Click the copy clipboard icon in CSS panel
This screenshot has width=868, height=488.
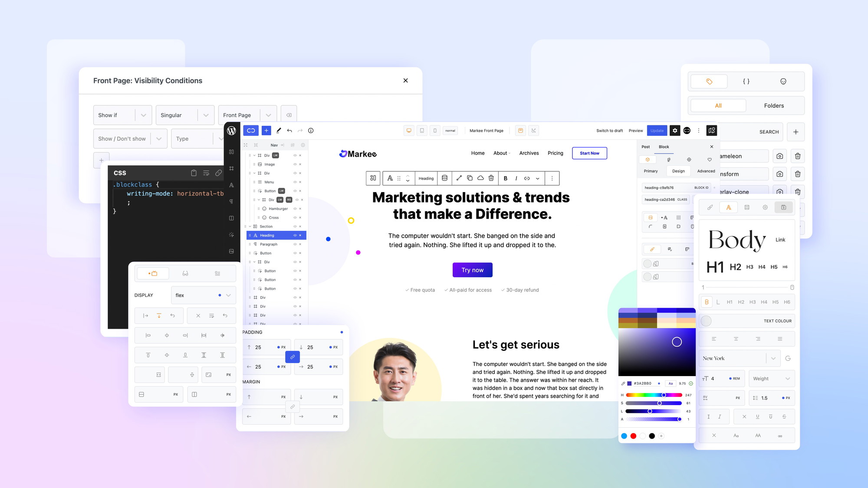tap(194, 173)
